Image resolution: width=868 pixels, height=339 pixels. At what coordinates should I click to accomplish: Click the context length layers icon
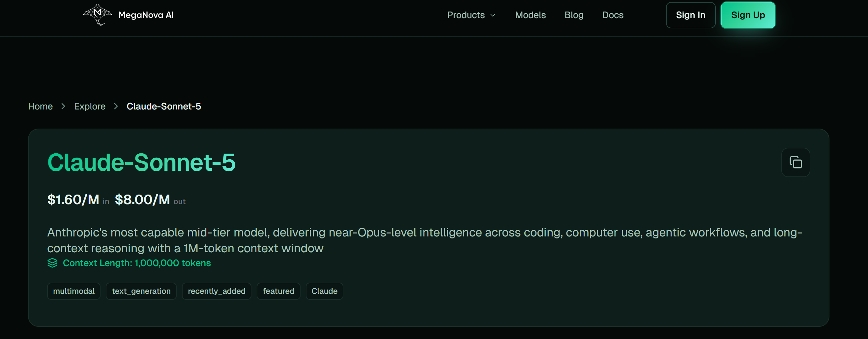(x=52, y=263)
